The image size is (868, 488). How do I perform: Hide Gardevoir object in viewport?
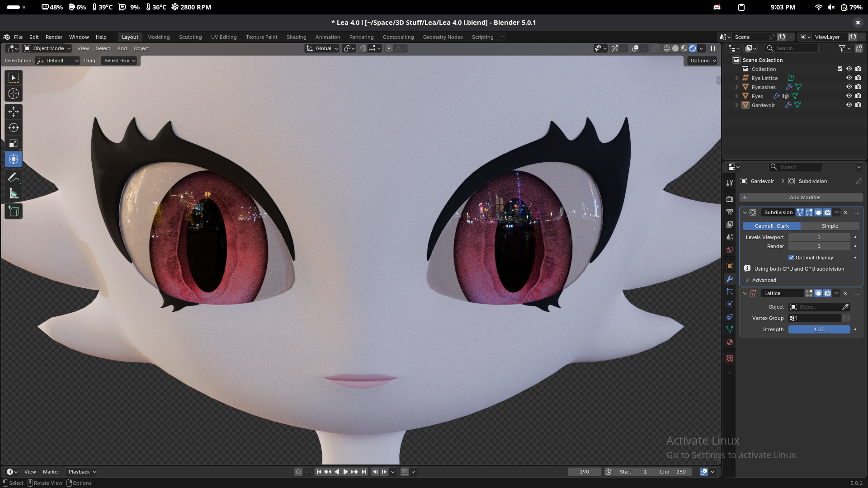click(849, 105)
